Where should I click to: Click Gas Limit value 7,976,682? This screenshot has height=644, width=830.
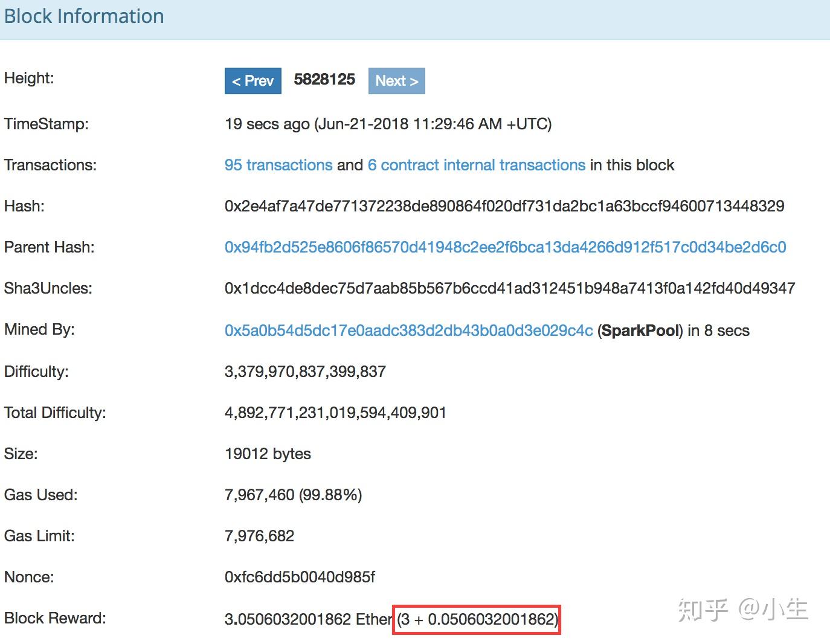point(259,536)
